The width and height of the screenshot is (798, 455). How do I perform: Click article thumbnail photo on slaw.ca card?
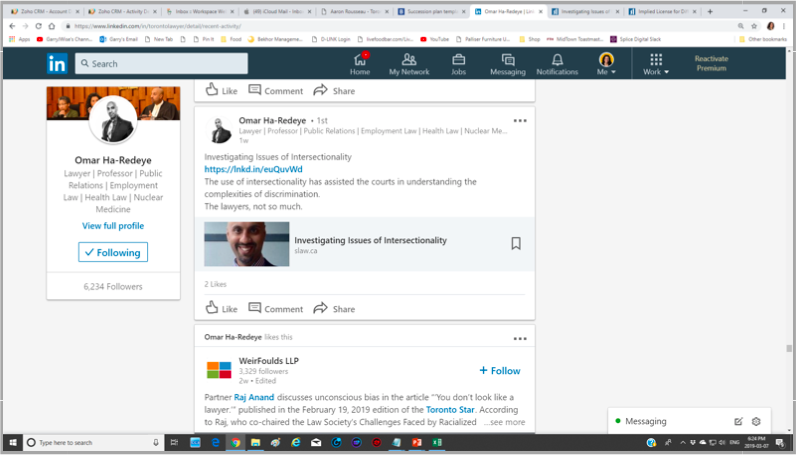(247, 244)
